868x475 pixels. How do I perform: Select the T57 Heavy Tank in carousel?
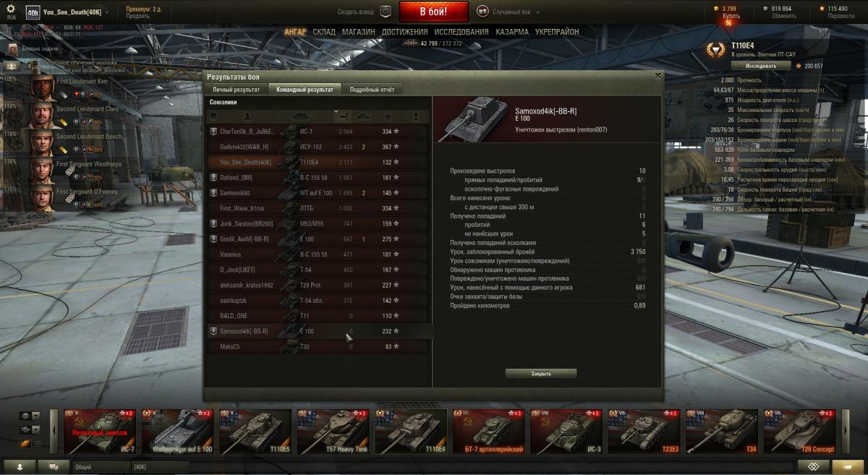(333, 432)
